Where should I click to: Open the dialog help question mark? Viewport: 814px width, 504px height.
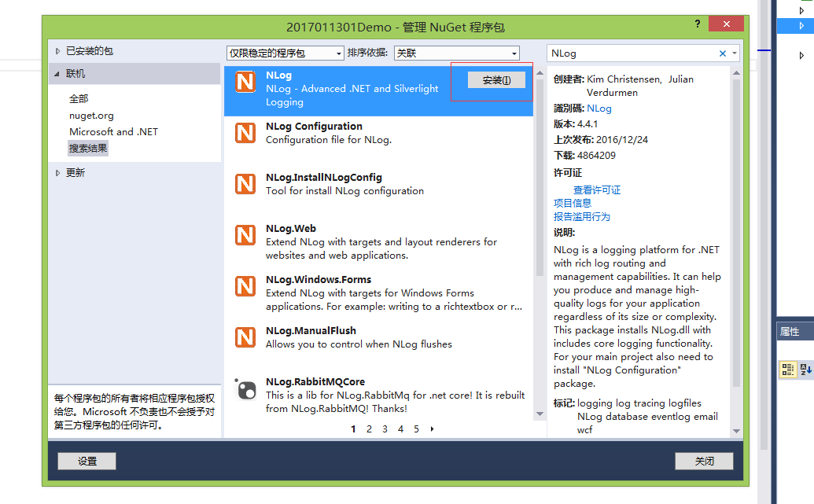(x=697, y=24)
